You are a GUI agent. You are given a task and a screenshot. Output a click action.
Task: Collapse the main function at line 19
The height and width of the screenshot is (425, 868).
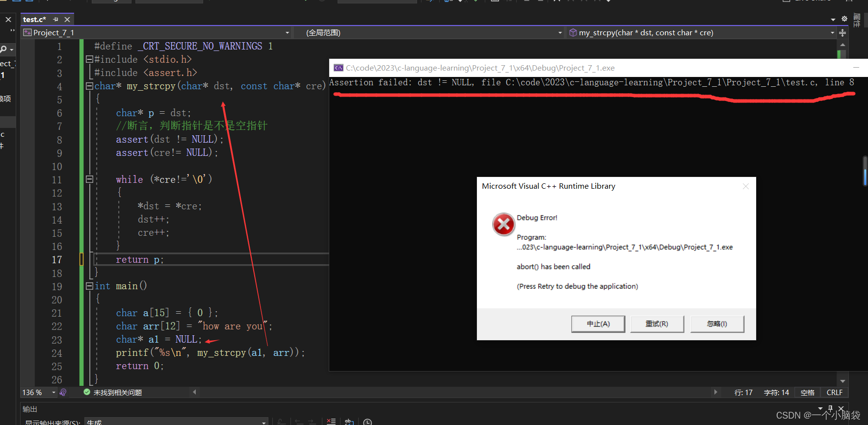[x=89, y=286]
